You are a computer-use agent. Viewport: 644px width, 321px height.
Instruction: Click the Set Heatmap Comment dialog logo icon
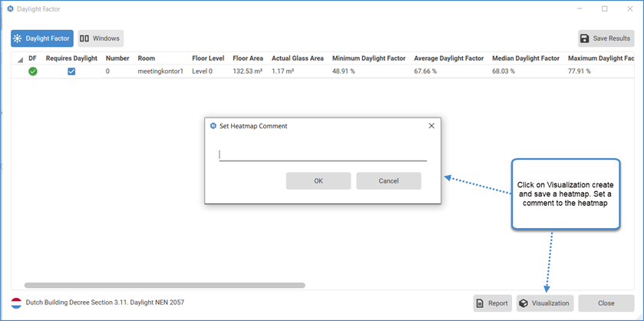213,126
